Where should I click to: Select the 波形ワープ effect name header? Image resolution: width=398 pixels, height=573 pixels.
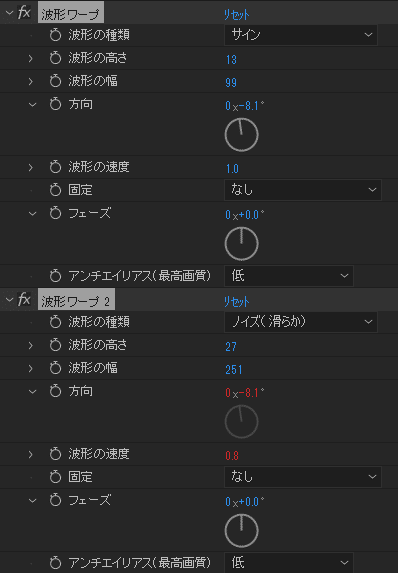tap(71, 13)
